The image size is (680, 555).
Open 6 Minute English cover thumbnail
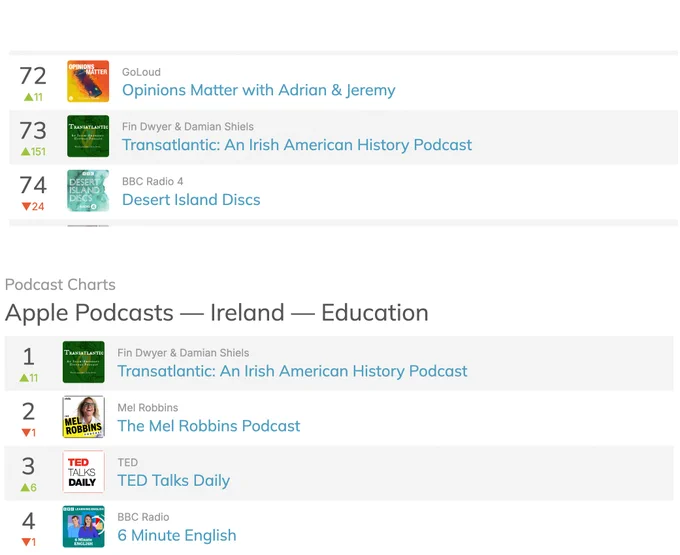(x=84, y=526)
